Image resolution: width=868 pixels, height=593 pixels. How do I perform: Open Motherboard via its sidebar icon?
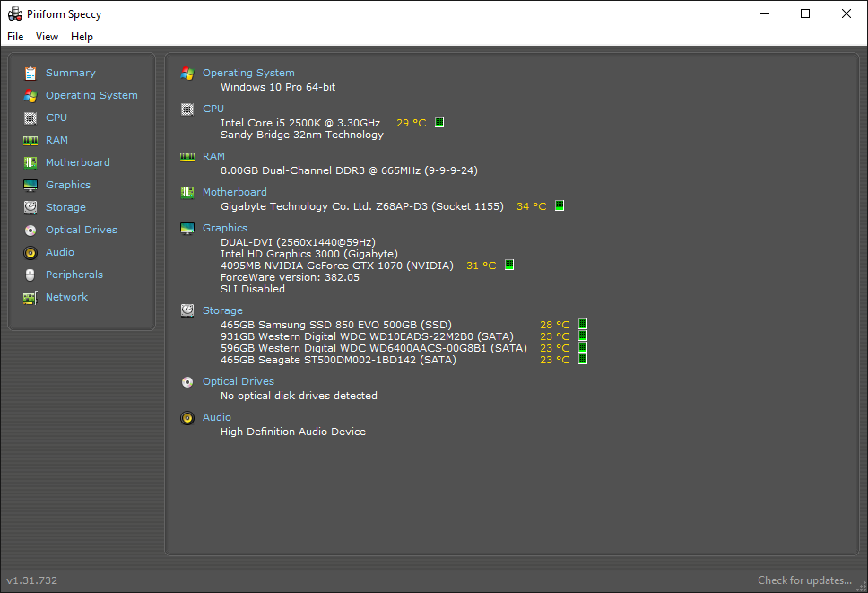pyautogui.click(x=30, y=163)
